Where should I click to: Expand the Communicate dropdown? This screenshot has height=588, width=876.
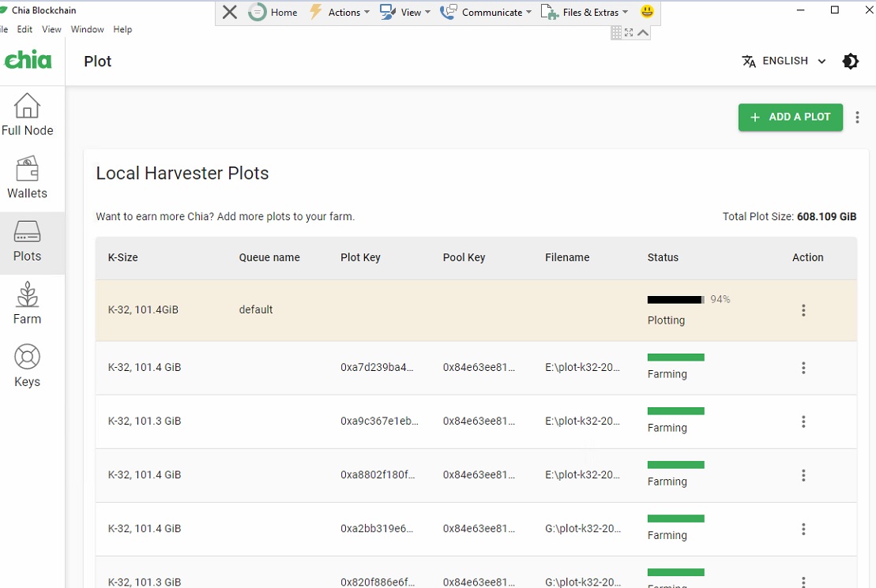pos(486,13)
